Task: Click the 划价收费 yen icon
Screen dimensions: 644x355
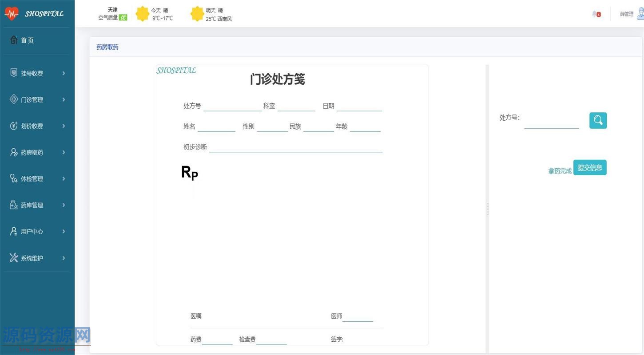Action: click(14, 126)
